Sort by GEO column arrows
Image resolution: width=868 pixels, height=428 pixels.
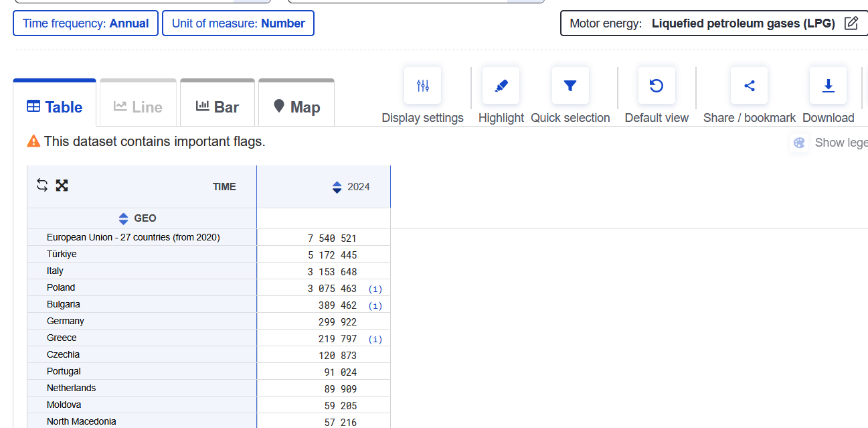pos(123,218)
